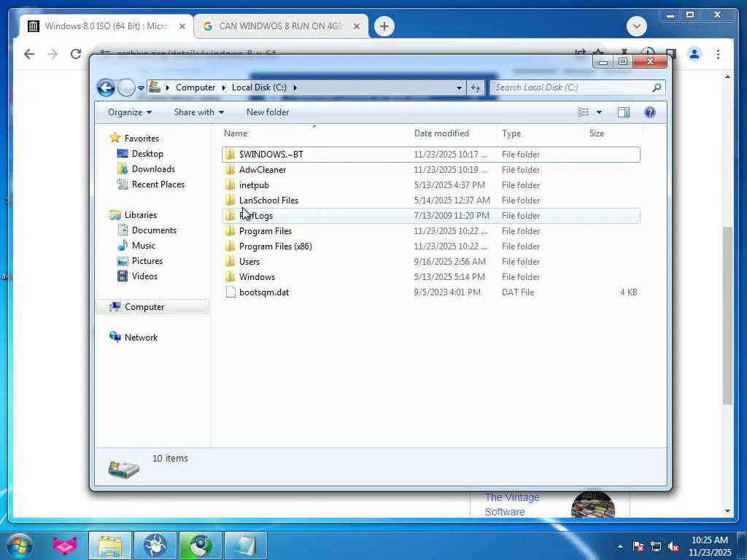The image size is (747, 560).
Task: Select the PerfLogs folder row
Action: (x=430, y=216)
